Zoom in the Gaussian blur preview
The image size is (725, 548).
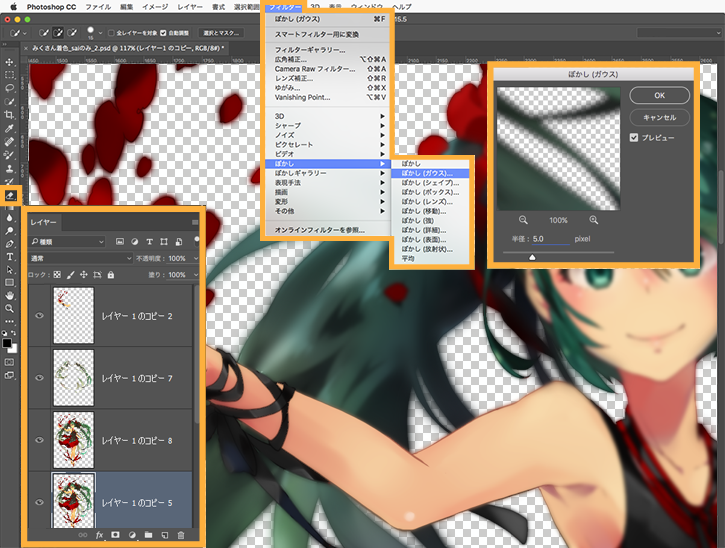(594, 220)
